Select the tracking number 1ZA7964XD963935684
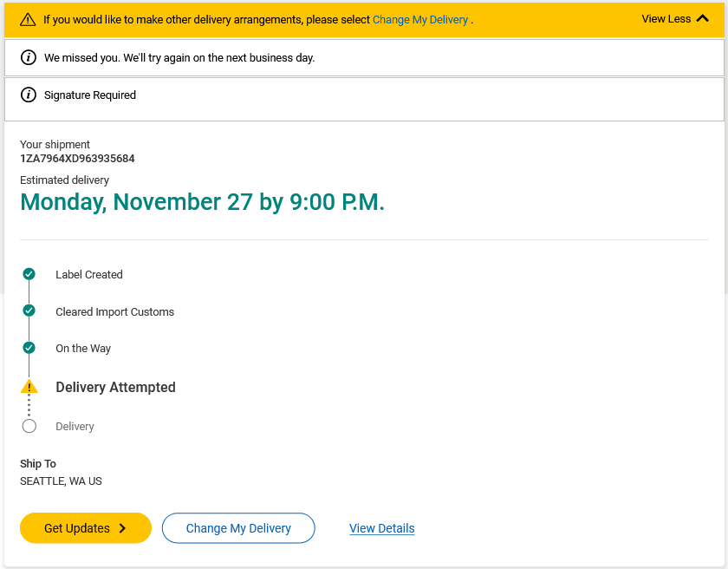Screen dimensions: 728x569 [77, 159]
